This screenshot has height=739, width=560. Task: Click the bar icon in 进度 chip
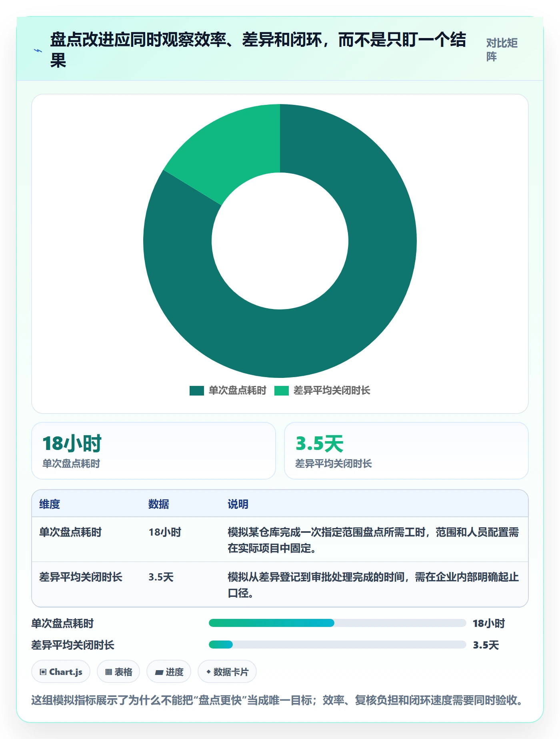tap(159, 673)
